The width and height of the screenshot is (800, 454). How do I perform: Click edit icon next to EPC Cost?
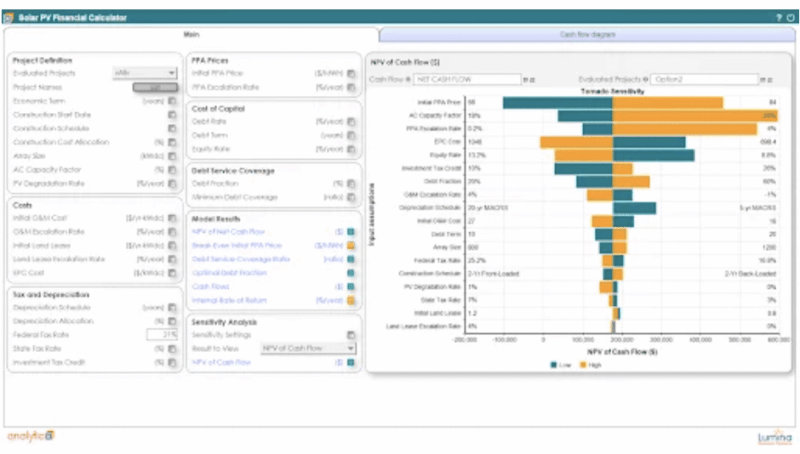tap(172, 273)
